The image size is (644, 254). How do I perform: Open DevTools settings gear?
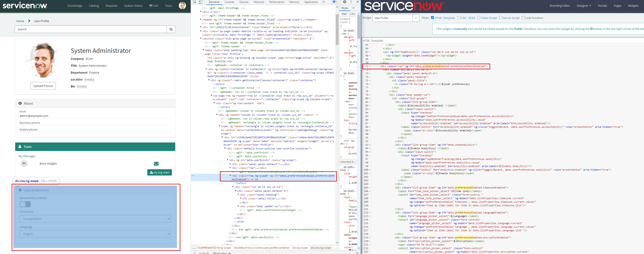(344, 2)
